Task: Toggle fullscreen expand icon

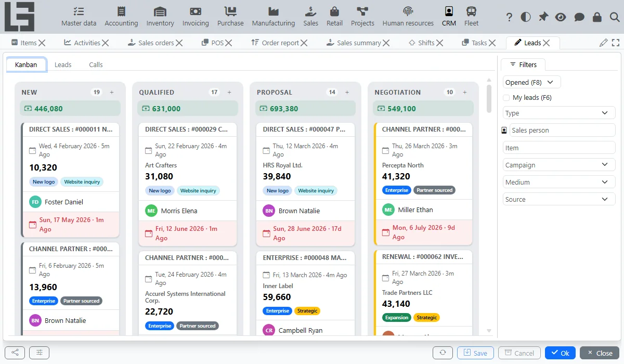Action: pyautogui.click(x=616, y=43)
